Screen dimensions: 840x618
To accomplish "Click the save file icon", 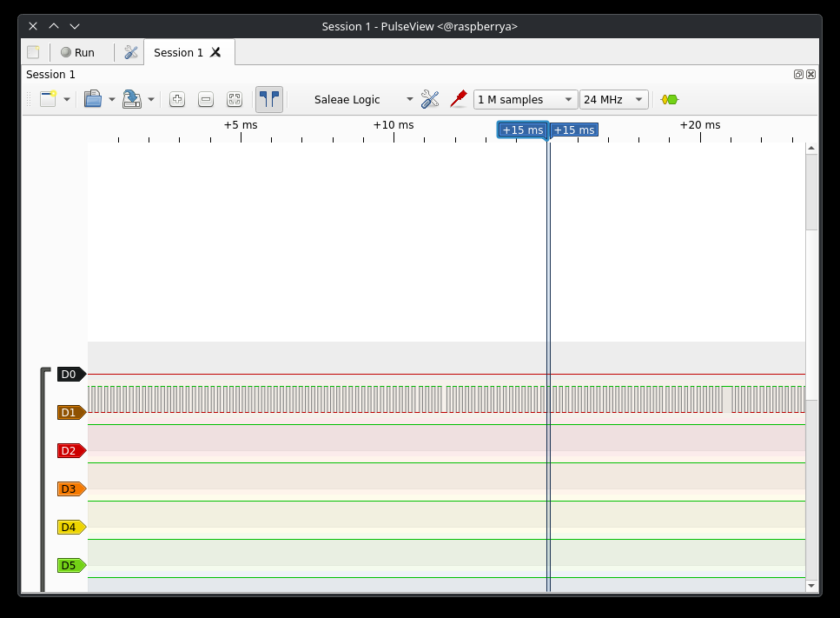I will tap(131, 99).
